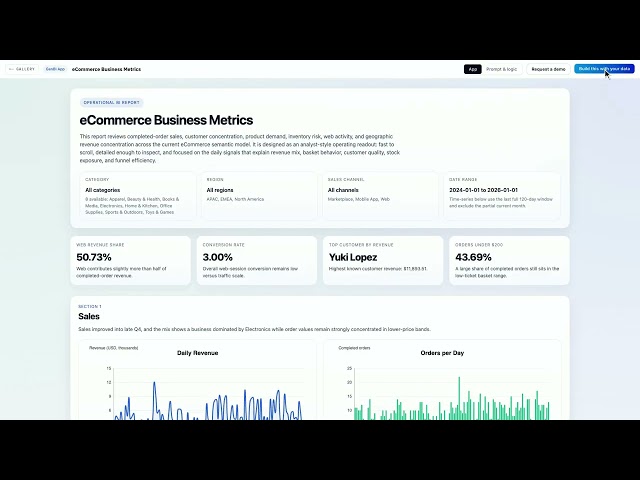
Task: Click the Request a demo button
Action: (548, 69)
